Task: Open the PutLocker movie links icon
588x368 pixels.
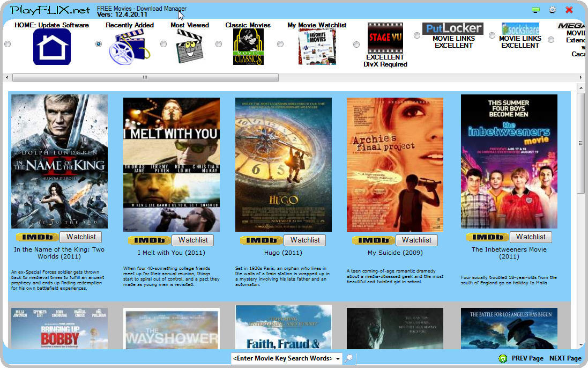Action: [x=453, y=27]
